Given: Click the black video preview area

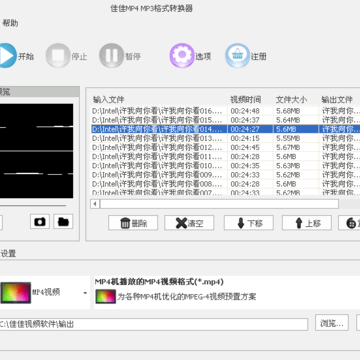Looking at the screenshot, I should [x=36, y=151].
